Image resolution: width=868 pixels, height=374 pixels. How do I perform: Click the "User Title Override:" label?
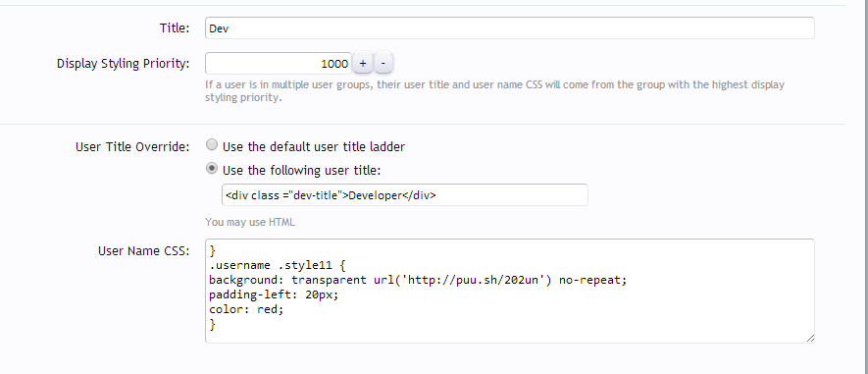coord(132,147)
